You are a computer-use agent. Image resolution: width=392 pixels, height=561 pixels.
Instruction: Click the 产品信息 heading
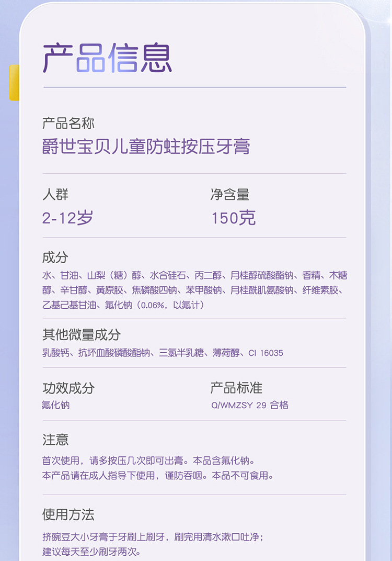[x=107, y=58]
